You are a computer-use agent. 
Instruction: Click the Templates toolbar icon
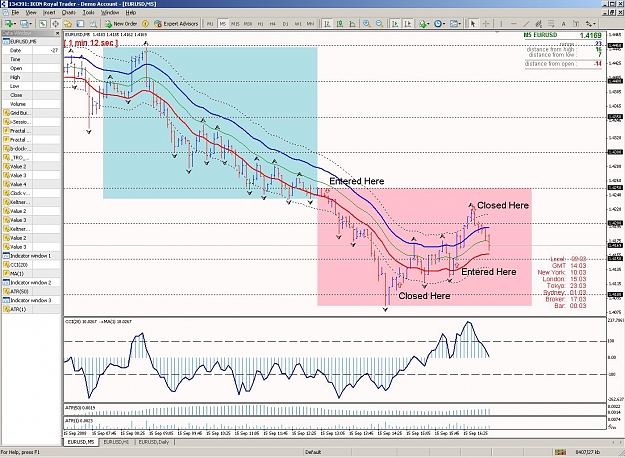click(x=454, y=24)
